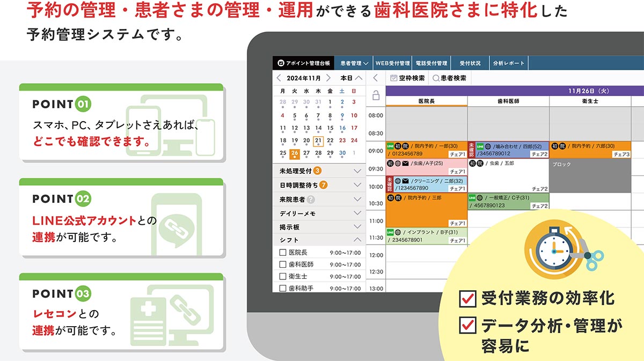Click the 衛生士 column header
The image size is (644, 361).
tap(590, 101)
